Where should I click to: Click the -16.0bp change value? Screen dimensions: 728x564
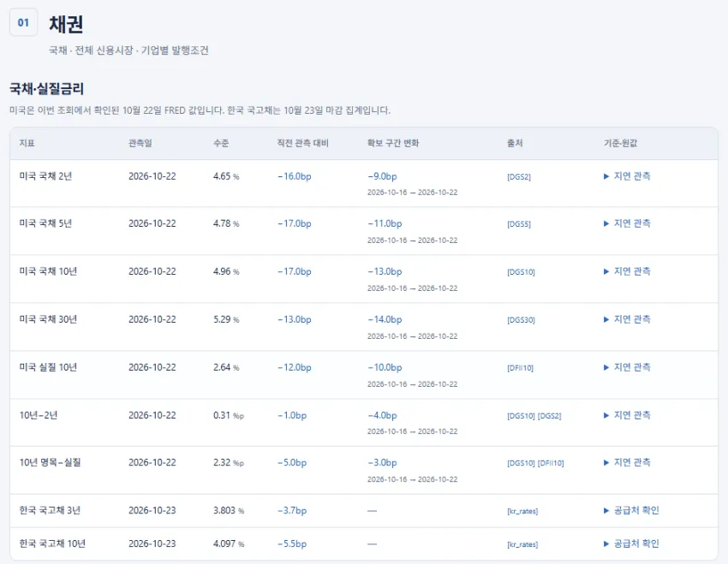click(295, 176)
